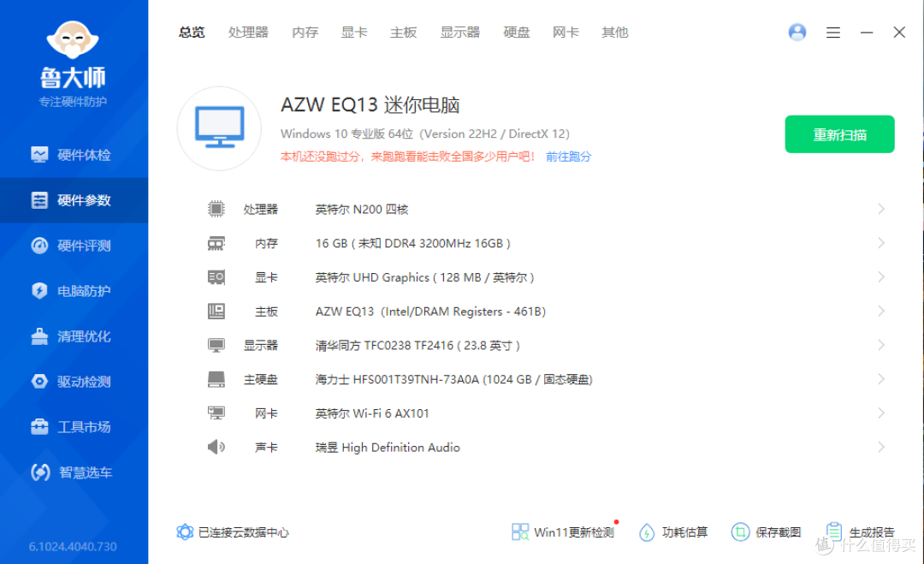The width and height of the screenshot is (924, 564).
Task: Click 瑞昱 High Definition Audio text
Action: [388, 448]
